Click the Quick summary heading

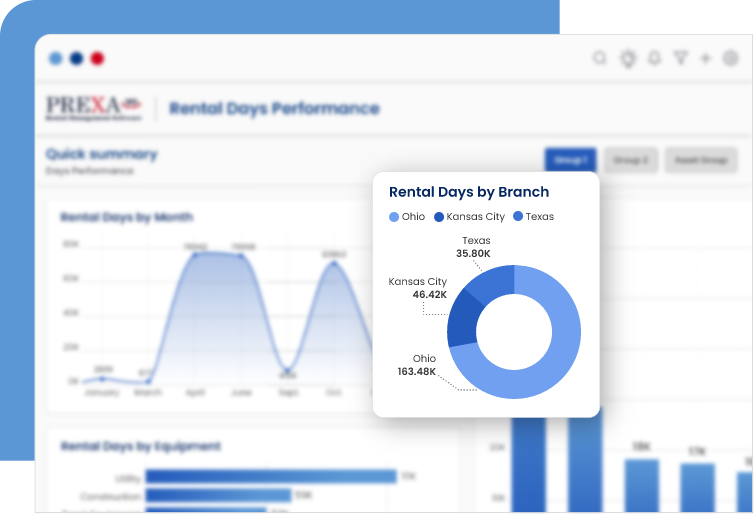(x=101, y=154)
